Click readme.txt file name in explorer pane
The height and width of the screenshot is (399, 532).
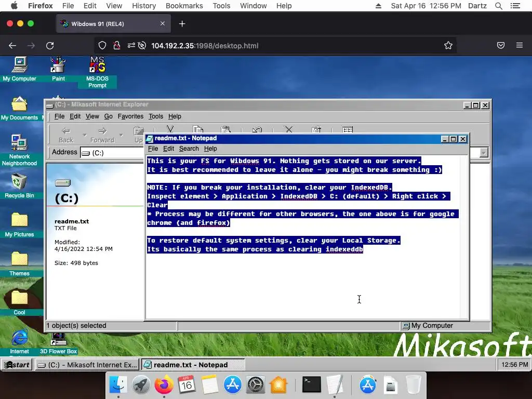(72, 221)
